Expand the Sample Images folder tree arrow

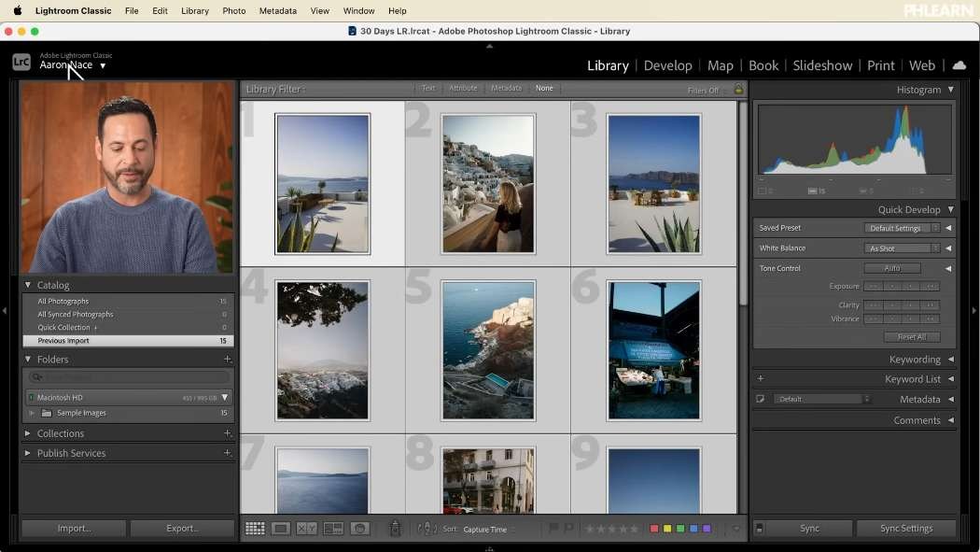[32, 413]
